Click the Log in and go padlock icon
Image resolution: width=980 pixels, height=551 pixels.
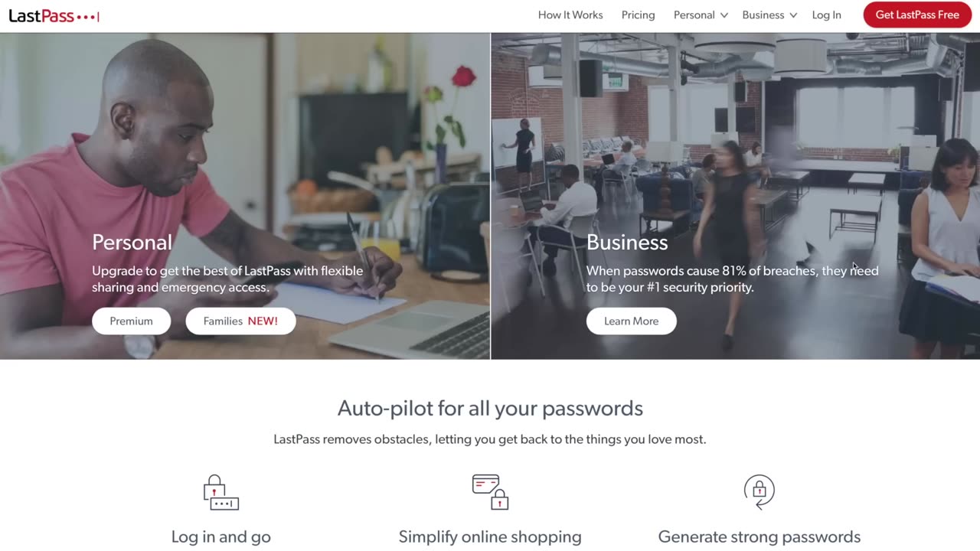pyautogui.click(x=221, y=492)
